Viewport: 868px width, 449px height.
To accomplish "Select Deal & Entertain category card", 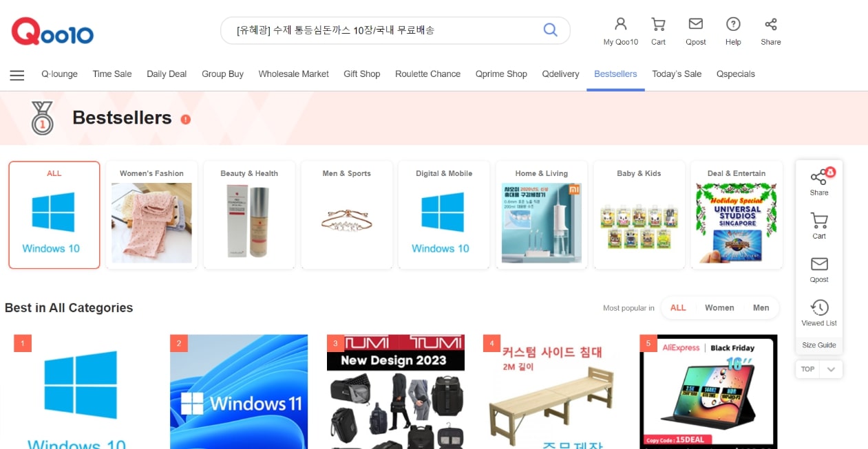I will [x=737, y=215].
